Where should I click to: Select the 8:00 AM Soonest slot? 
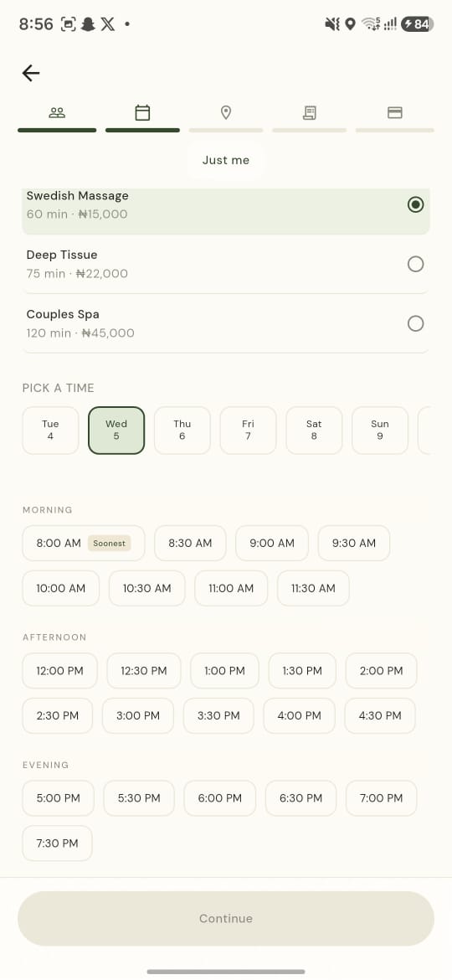(84, 543)
